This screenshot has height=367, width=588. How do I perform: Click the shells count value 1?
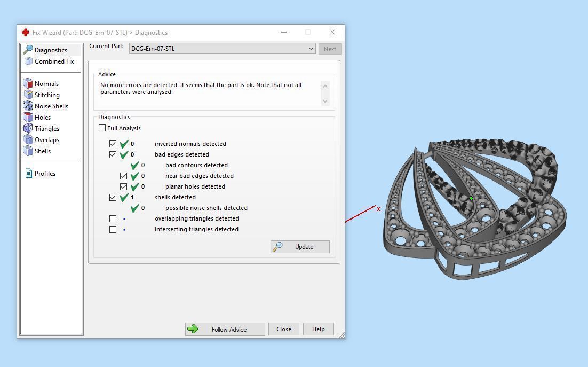(x=132, y=197)
